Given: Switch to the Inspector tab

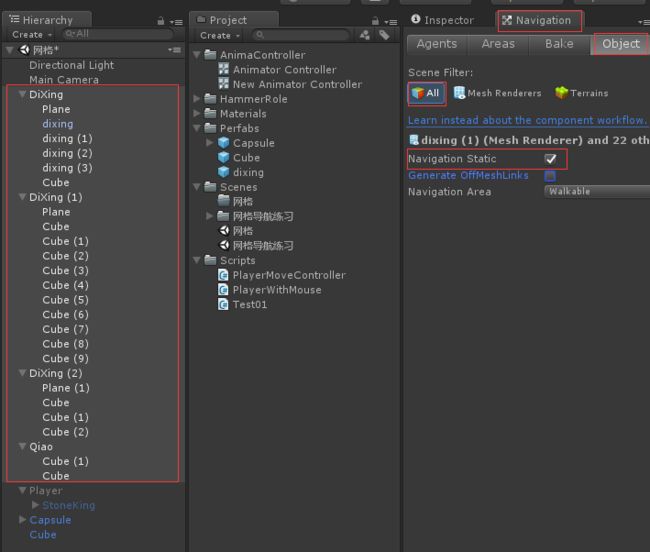Looking at the screenshot, I should coord(442,20).
